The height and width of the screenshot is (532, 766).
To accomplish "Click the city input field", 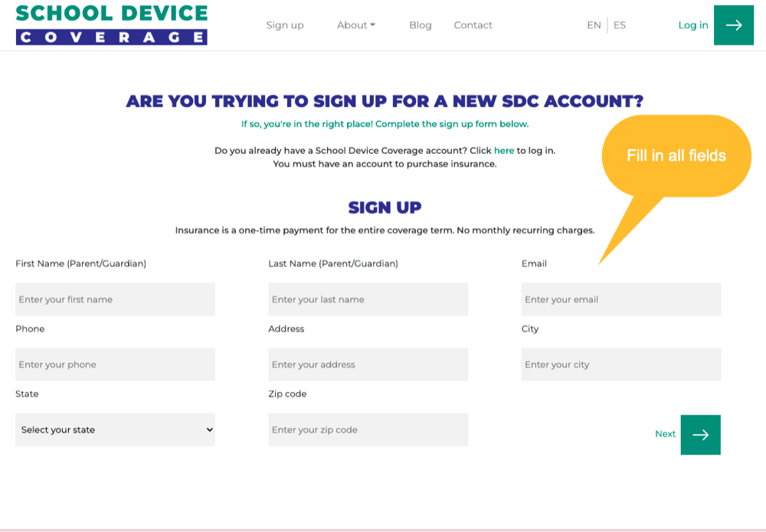I will coord(620,364).
